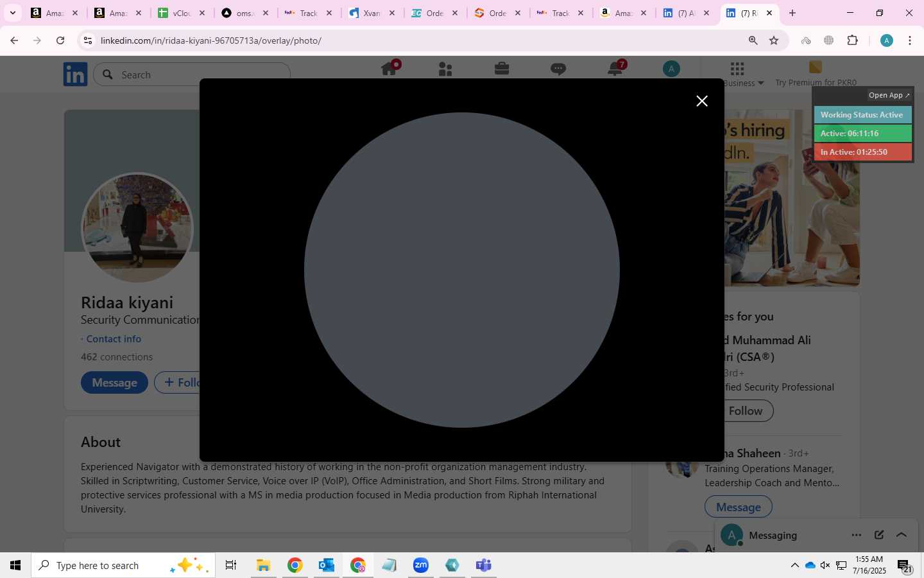Open File Explorer from the taskbar
The height and width of the screenshot is (578, 924).
[x=263, y=565]
